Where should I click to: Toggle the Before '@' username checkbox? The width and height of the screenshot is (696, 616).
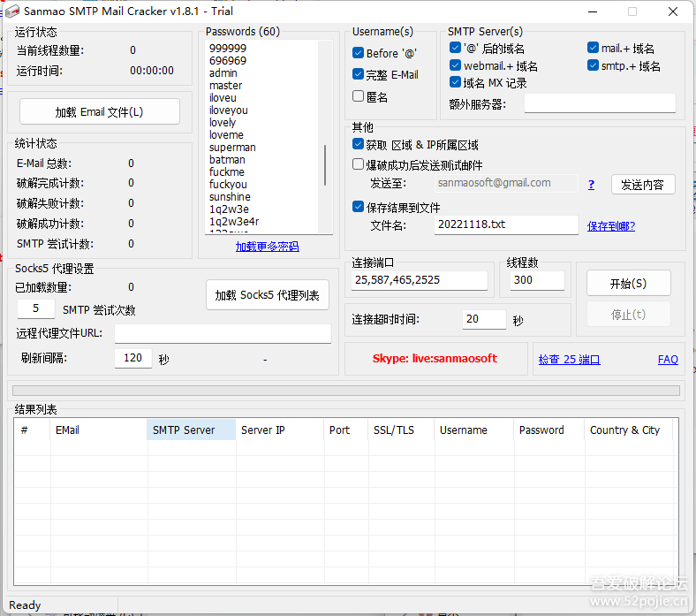pos(359,53)
